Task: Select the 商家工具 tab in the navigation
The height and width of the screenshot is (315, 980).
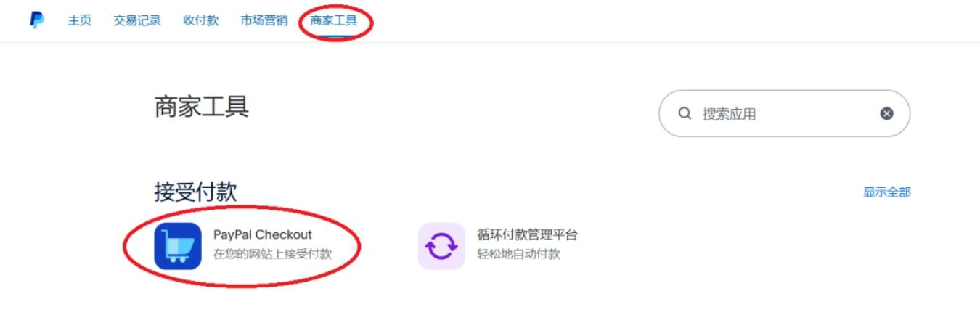Action: tap(334, 20)
